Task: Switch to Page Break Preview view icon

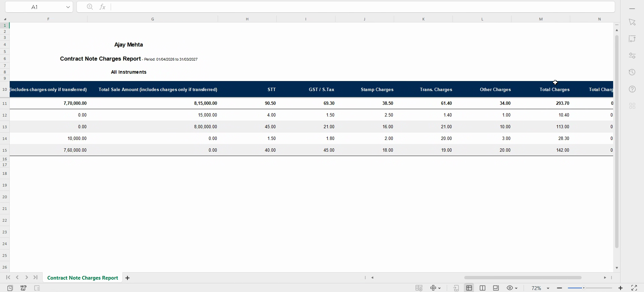Action: click(483, 288)
